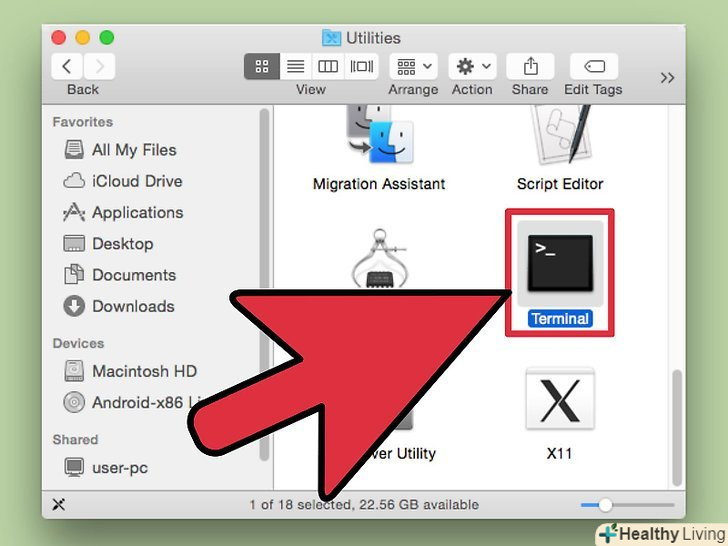Click the All My Files icon
728x546 pixels.
click(74, 150)
